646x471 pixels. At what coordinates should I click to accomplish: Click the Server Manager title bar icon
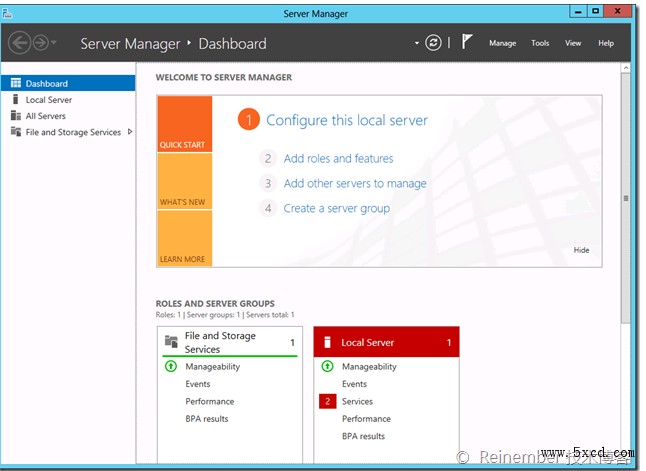[7, 14]
